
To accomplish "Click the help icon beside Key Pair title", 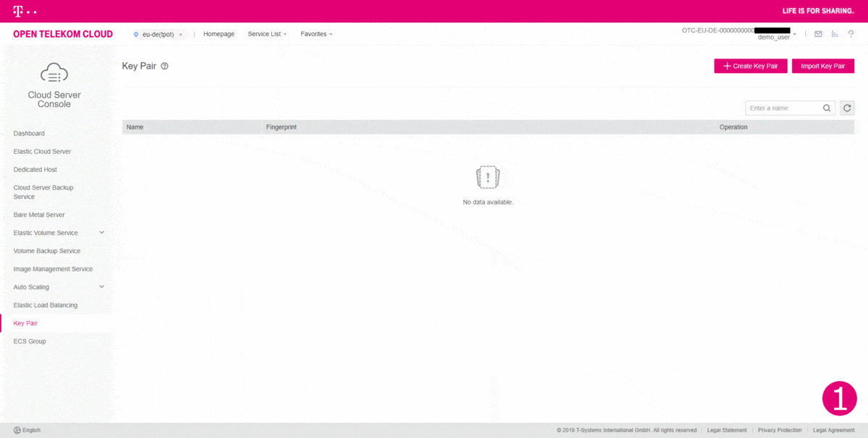I will (164, 65).
